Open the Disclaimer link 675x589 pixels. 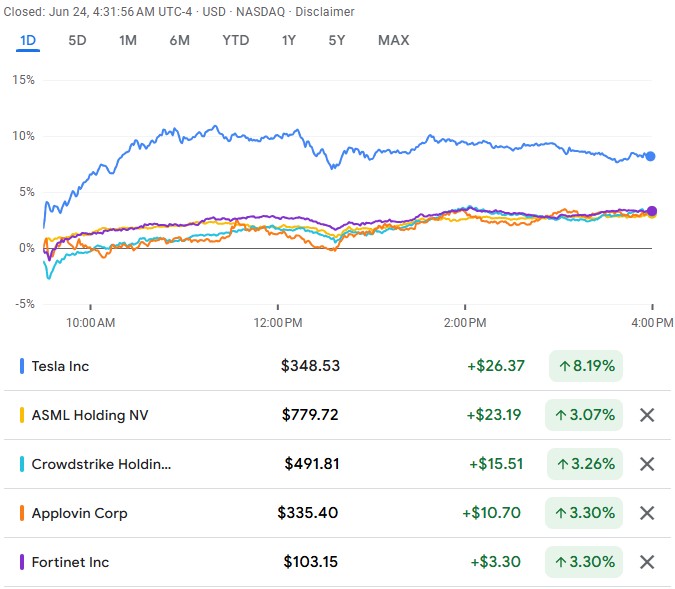click(325, 12)
